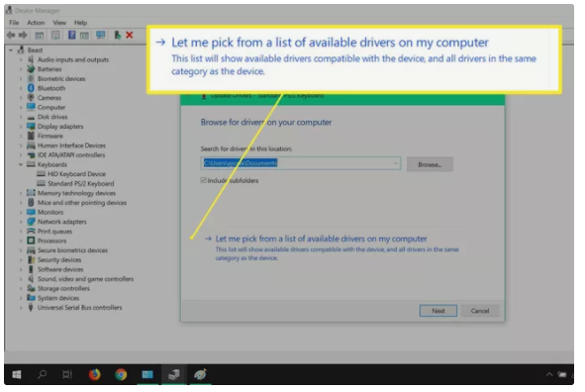585x392 pixels.
Task: Select HID Keyboard Device
Action: pos(76,174)
